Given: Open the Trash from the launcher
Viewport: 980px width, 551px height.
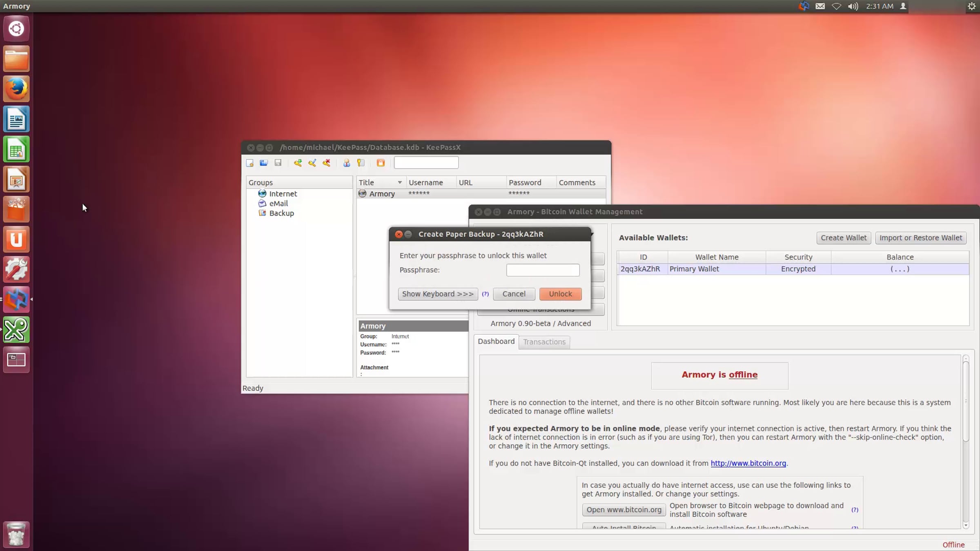Looking at the screenshot, I should coord(16,534).
